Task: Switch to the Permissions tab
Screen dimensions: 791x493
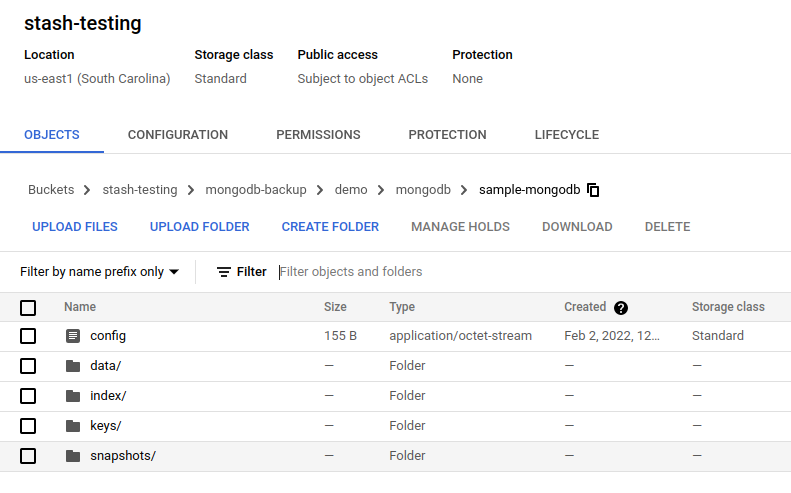Action: pyautogui.click(x=318, y=135)
